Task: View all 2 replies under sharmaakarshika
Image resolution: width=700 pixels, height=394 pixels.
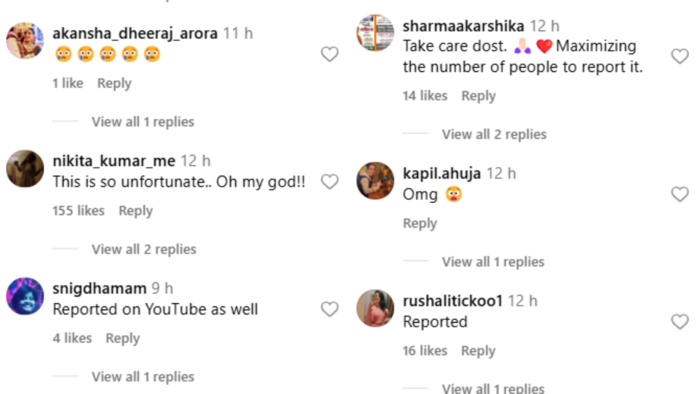Action: 494,134
